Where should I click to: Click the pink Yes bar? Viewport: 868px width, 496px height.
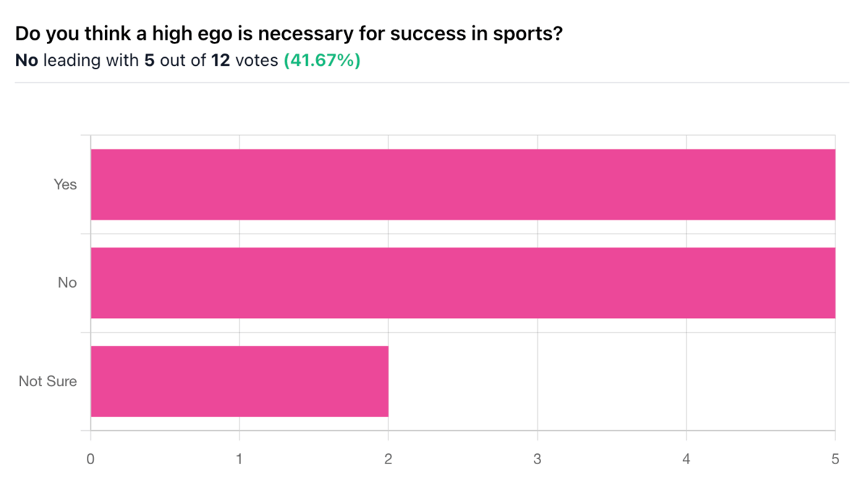[x=463, y=184]
